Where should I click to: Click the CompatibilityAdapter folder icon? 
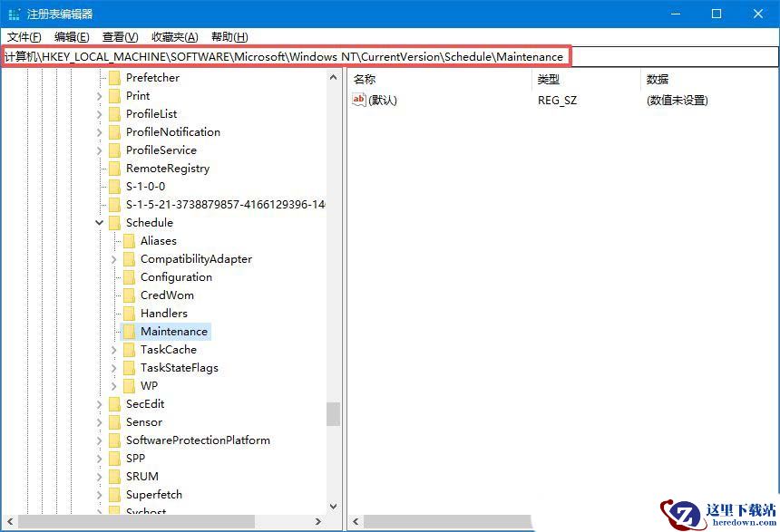tap(129, 258)
